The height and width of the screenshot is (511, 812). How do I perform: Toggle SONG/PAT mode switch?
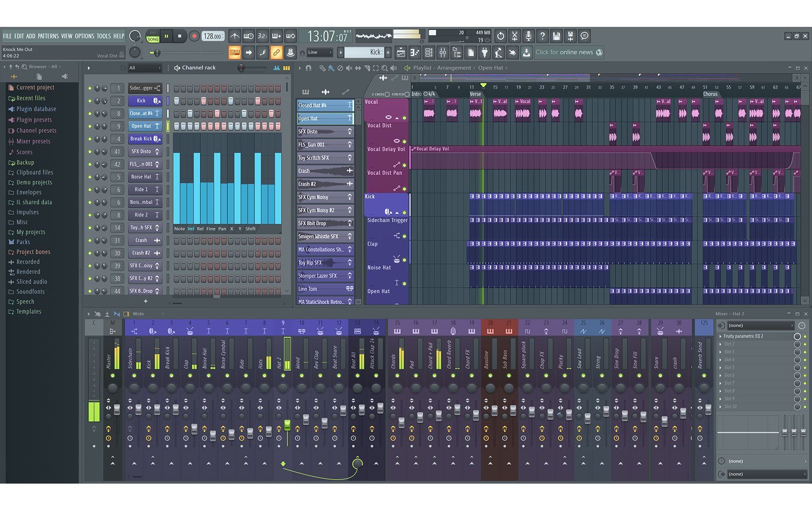click(x=153, y=36)
